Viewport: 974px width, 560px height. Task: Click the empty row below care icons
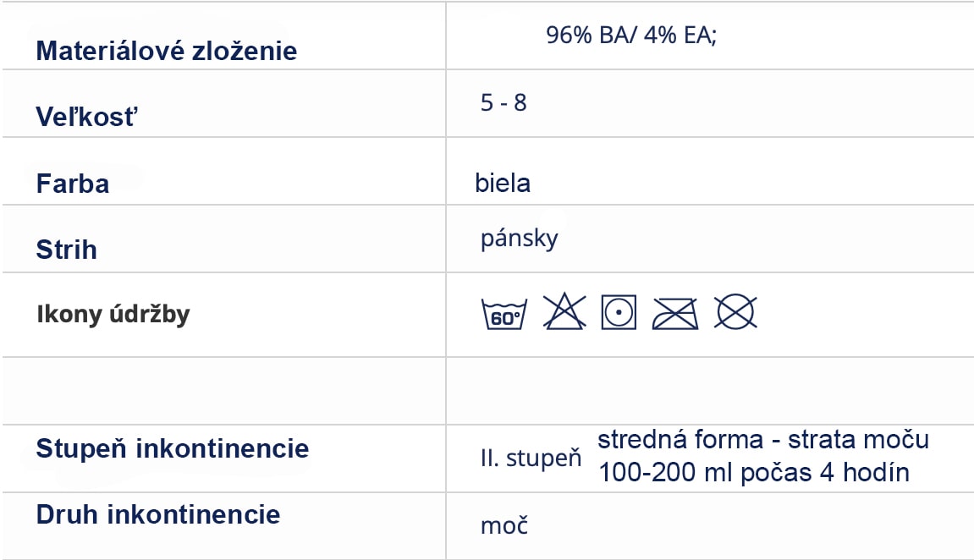[x=487, y=391]
